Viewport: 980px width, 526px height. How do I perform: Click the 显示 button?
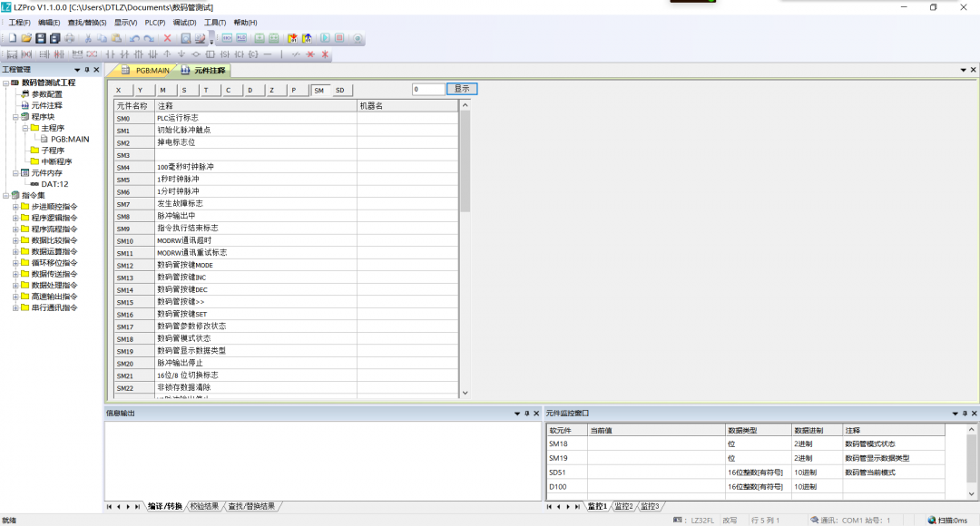[x=462, y=89]
